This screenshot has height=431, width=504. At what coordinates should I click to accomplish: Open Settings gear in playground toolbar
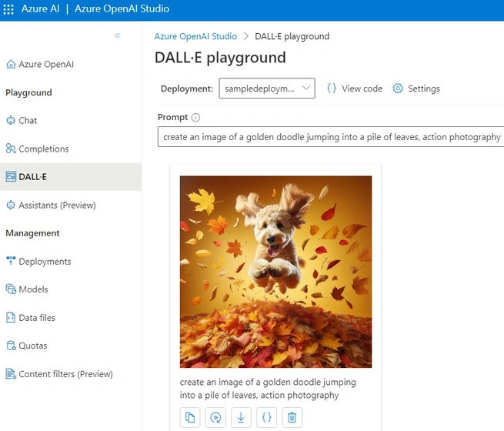point(416,89)
